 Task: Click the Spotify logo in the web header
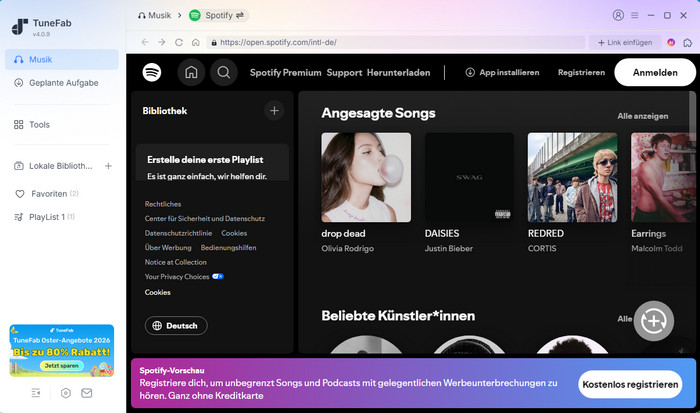pos(152,72)
